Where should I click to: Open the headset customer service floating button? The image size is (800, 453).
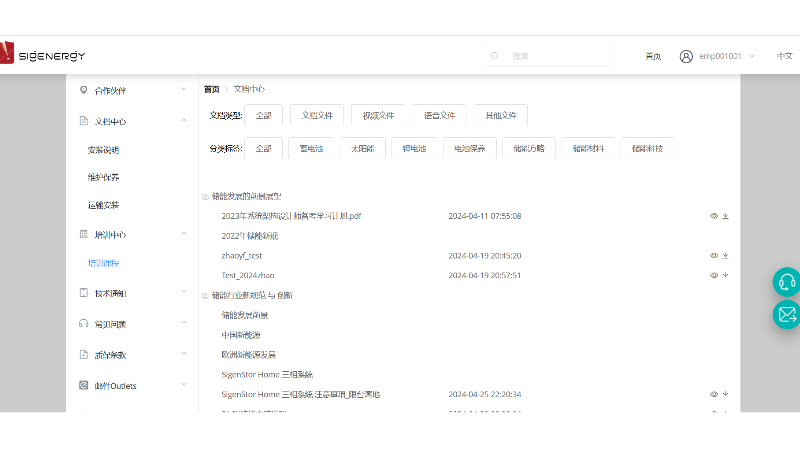pos(786,282)
